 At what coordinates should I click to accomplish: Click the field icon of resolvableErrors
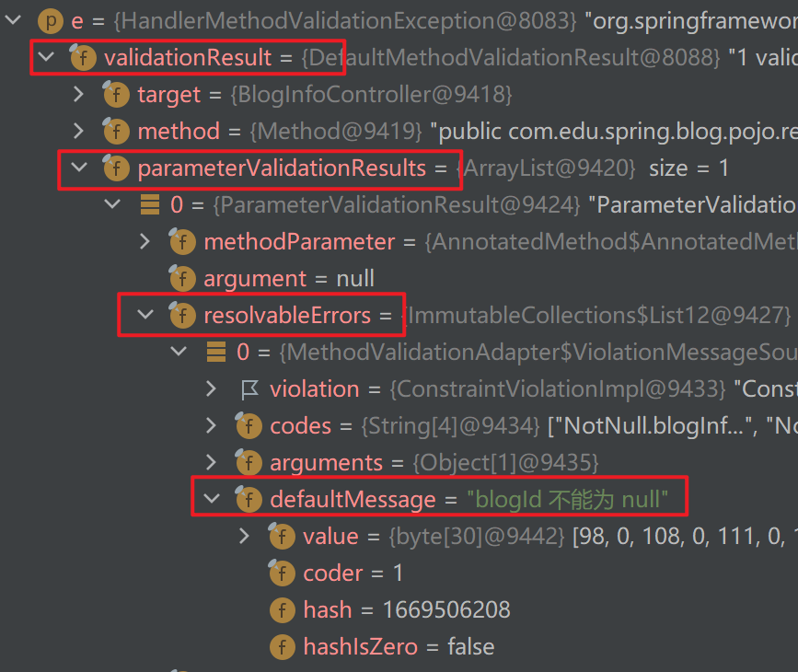[x=182, y=315]
